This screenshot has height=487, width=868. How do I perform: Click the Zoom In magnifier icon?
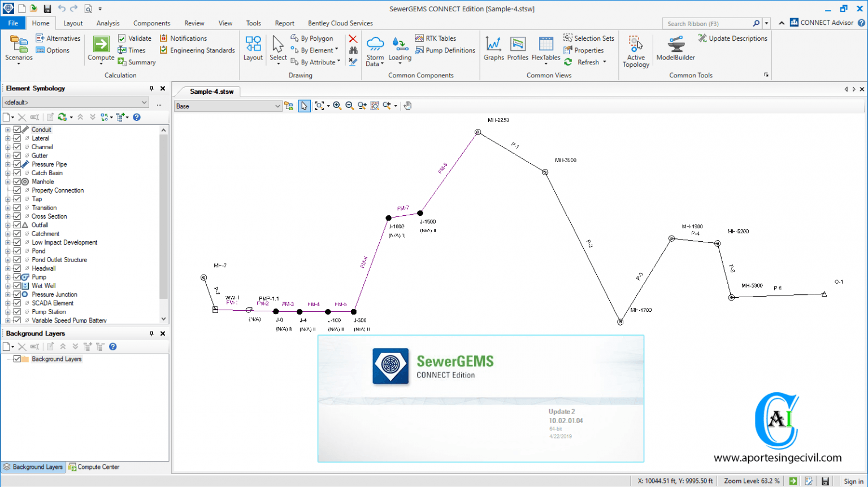point(337,106)
